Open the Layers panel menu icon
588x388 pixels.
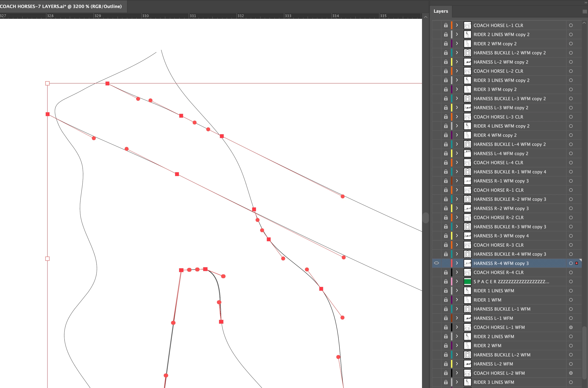coord(584,11)
